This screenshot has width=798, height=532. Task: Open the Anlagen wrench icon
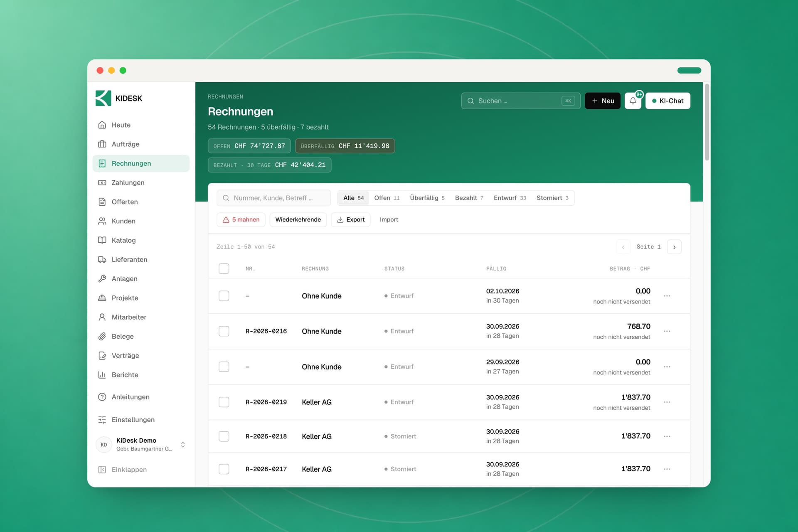pos(102,278)
